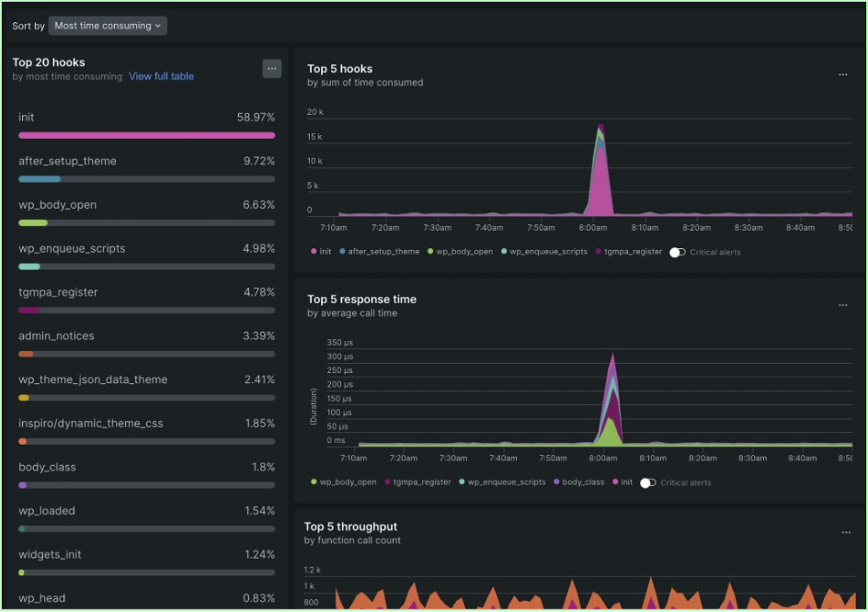Open the Top 5 response time options menu

click(x=845, y=304)
